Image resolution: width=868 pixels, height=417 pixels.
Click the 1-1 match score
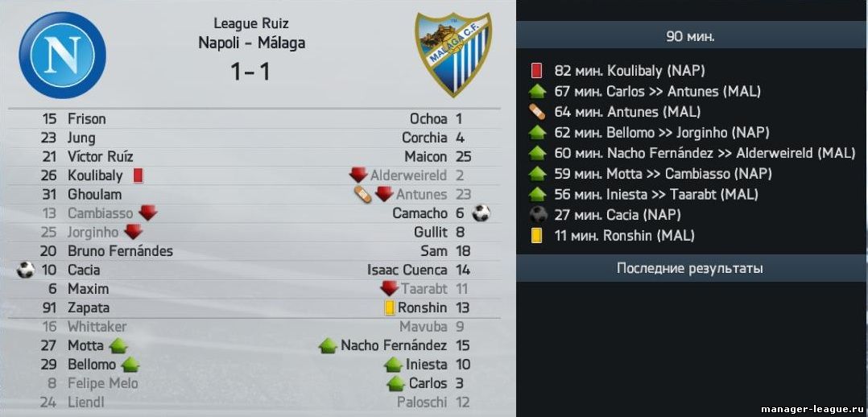[x=250, y=71]
